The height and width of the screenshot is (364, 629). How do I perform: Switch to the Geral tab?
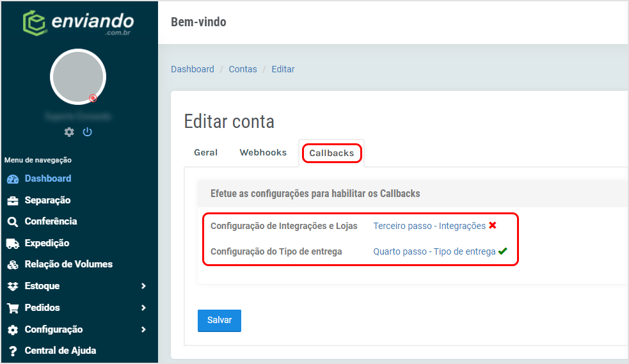click(206, 153)
